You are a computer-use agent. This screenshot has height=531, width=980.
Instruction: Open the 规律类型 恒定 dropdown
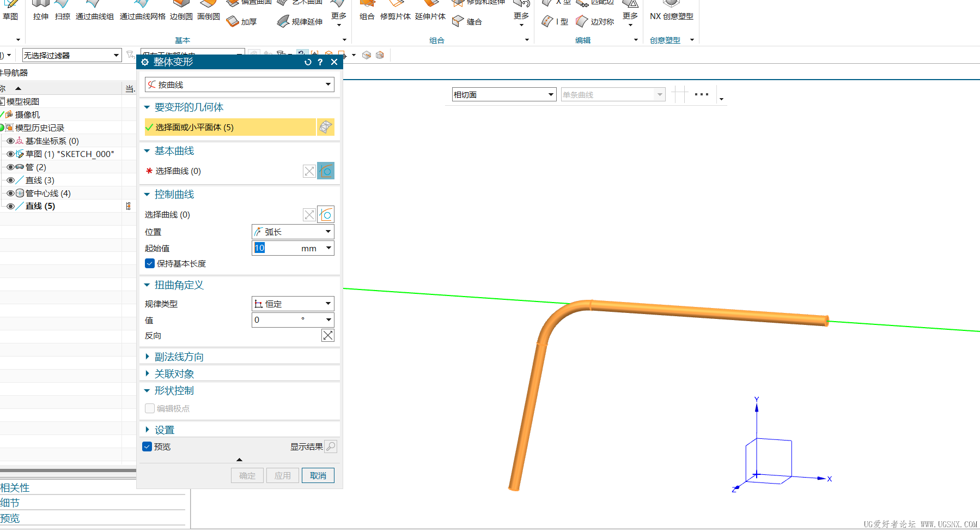[x=293, y=304]
